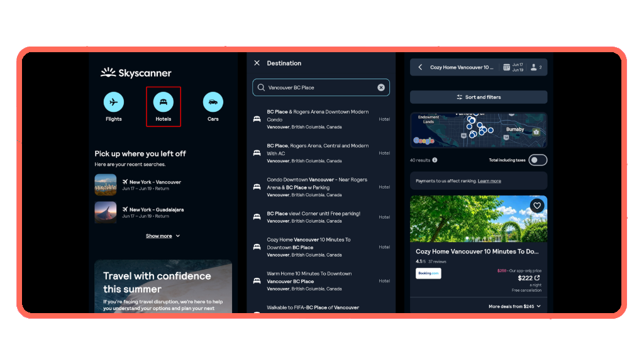Screen dimensions: 644x337
Task: Open the Flights section
Action: (x=114, y=107)
